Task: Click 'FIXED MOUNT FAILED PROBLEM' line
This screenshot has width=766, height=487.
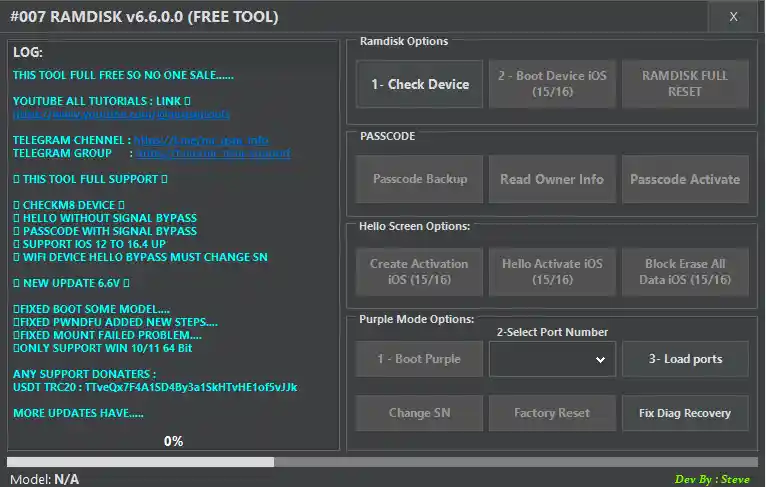Action: tap(107, 335)
